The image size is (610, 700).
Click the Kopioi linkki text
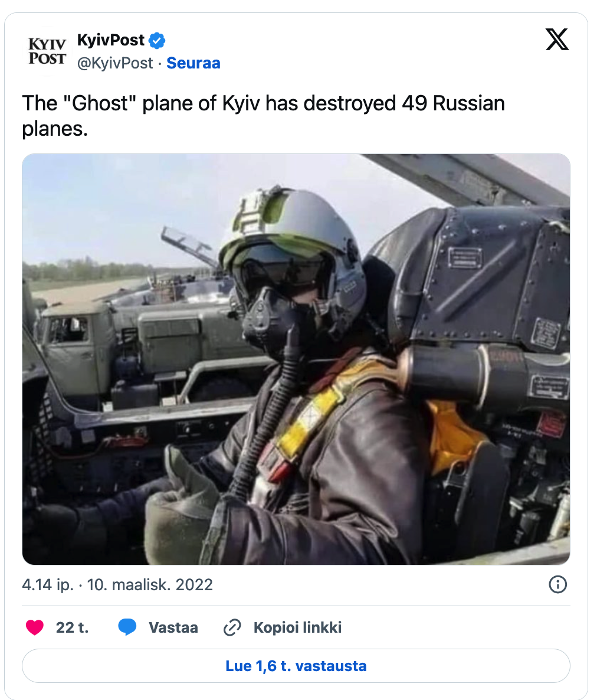point(298,627)
